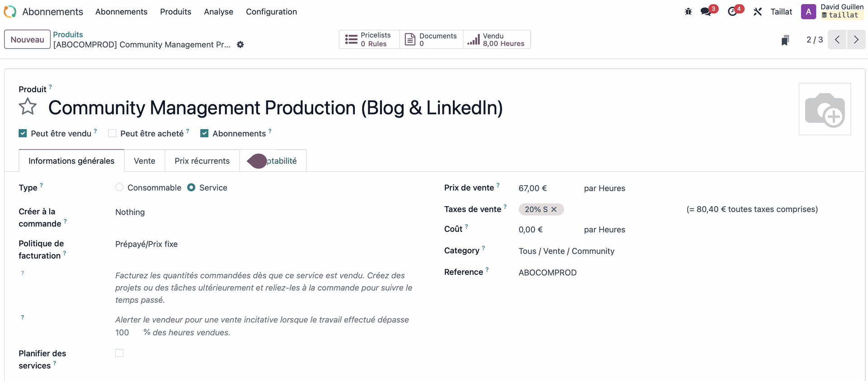The height and width of the screenshot is (381, 868).
Task: Open the Configuration menu
Action: click(x=271, y=12)
